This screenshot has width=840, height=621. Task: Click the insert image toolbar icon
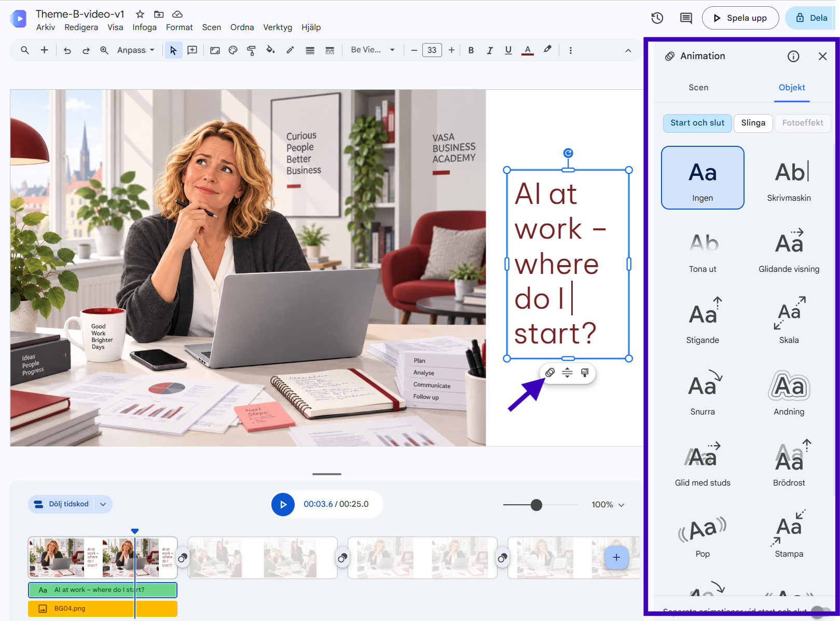click(x=215, y=50)
